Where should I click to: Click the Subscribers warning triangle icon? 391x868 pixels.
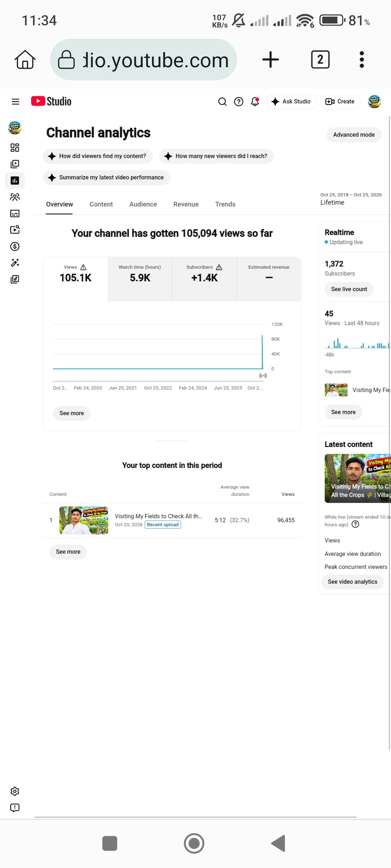pos(219,267)
